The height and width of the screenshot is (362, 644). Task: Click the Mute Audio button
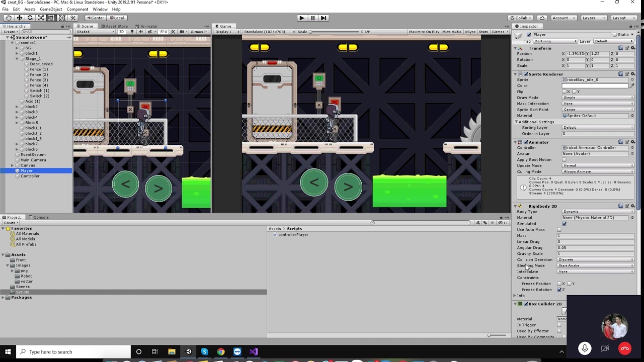pos(452,32)
